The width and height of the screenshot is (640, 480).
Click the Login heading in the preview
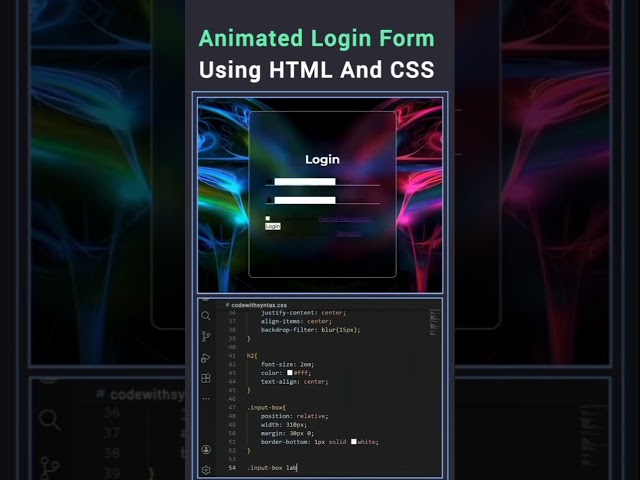pos(322,160)
